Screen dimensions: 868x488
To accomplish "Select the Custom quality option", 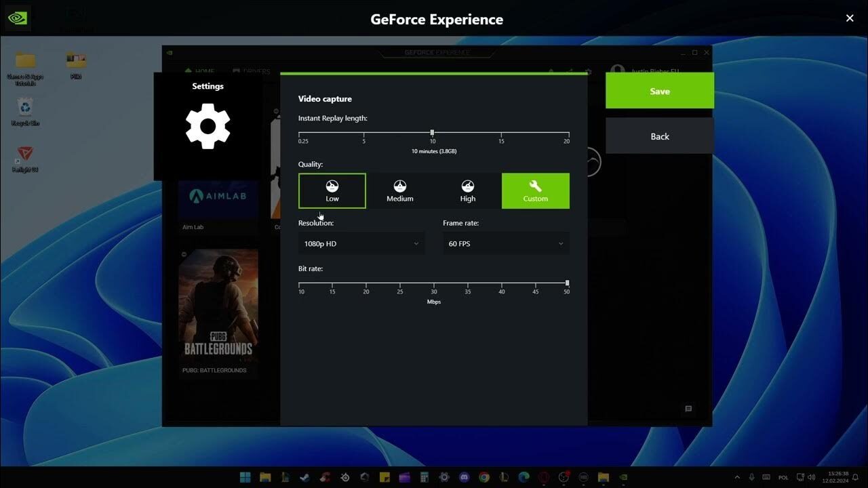I will (536, 190).
